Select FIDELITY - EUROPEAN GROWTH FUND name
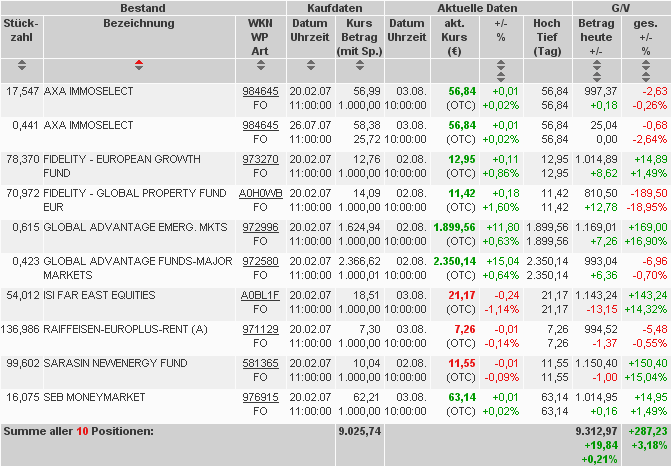 click(122, 166)
